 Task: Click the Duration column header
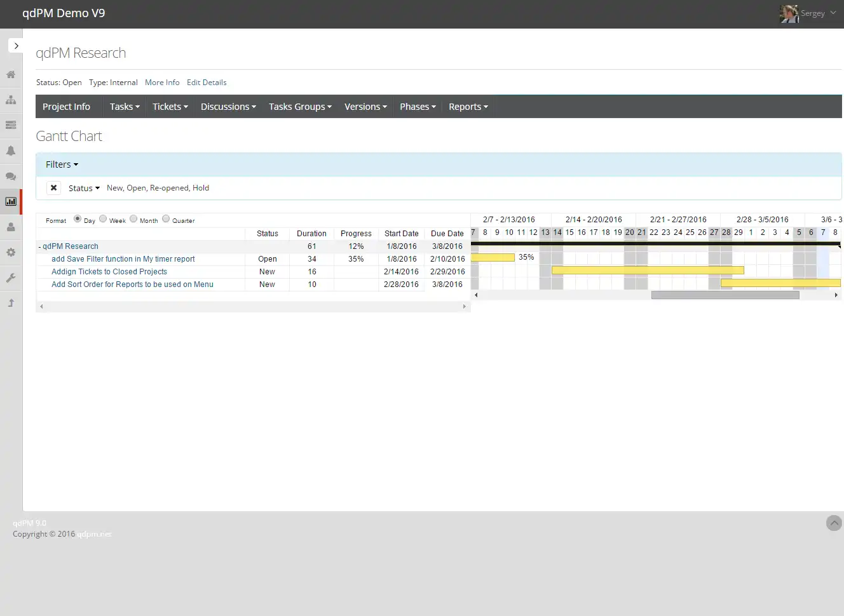[x=311, y=234]
